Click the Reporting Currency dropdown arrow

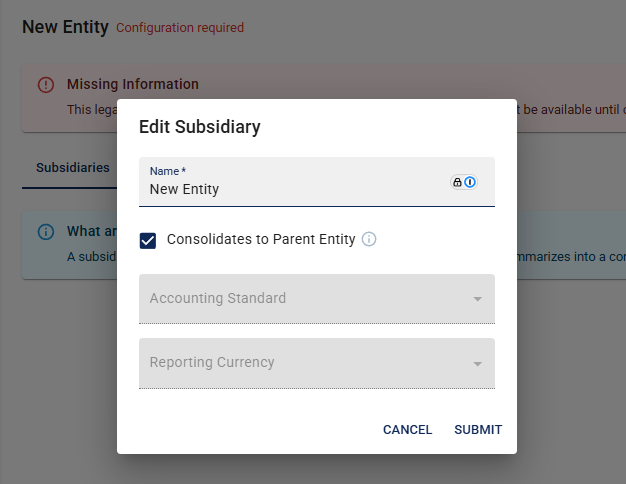coord(477,364)
